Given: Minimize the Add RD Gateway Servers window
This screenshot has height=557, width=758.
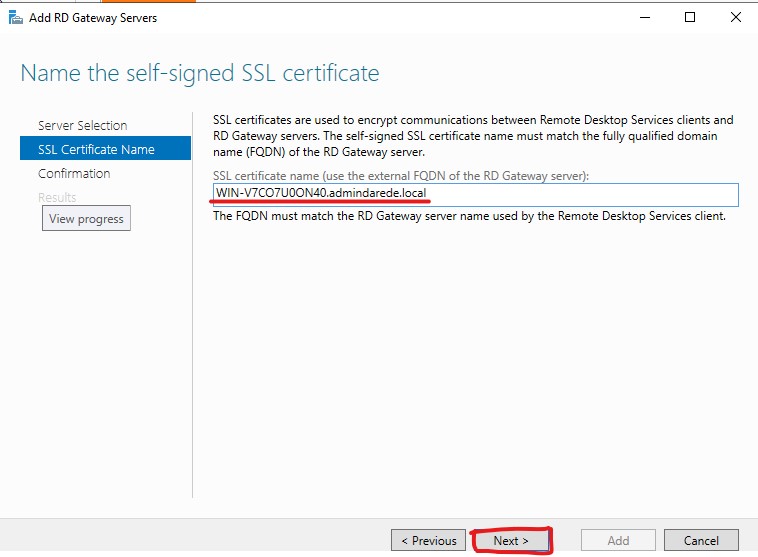Looking at the screenshot, I should pos(645,18).
